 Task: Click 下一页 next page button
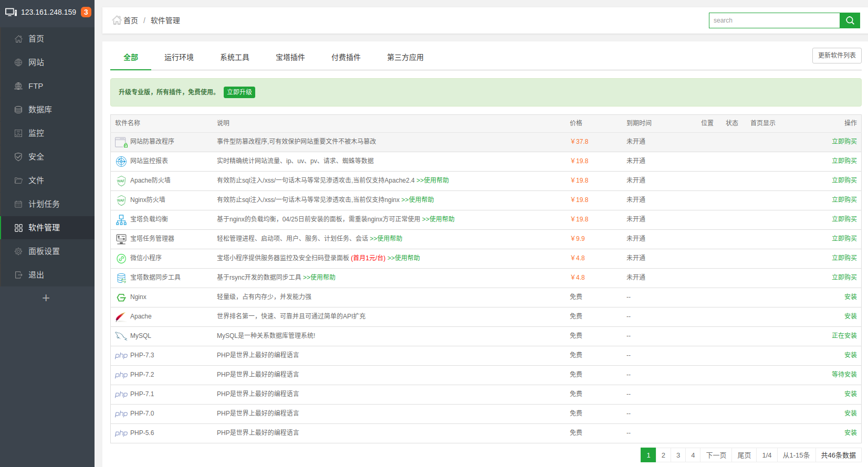tap(716, 455)
